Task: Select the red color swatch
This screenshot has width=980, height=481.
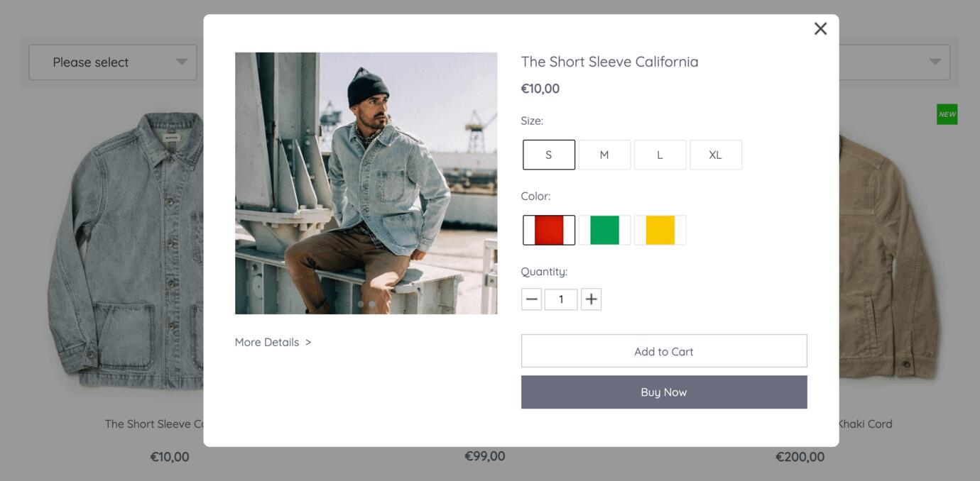Action: pos(549,230)
